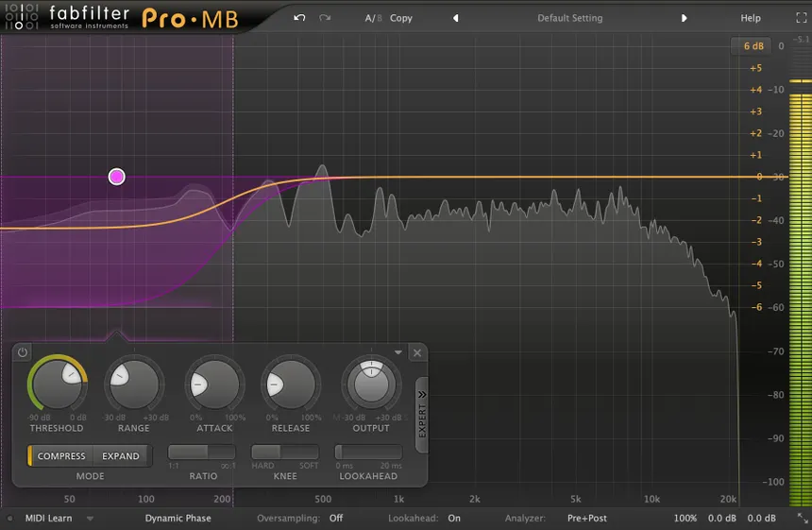812x530 pixels.
Task: Enable MIDI Learn
Action: click(49, 518)
